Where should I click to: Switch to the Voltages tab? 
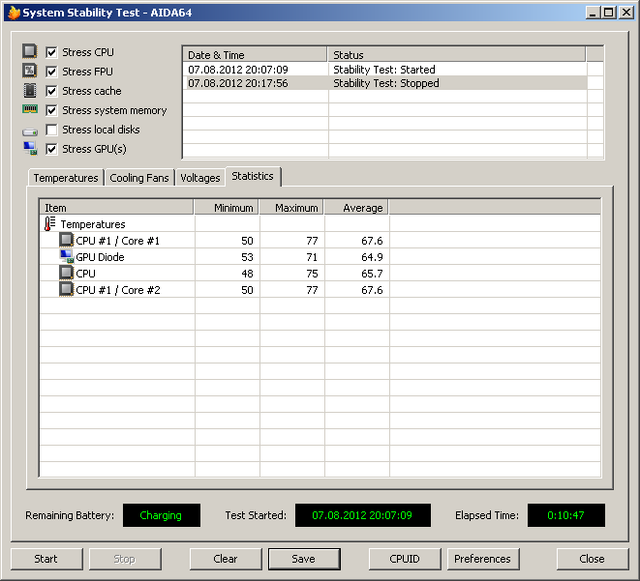(x=200, y=178)
